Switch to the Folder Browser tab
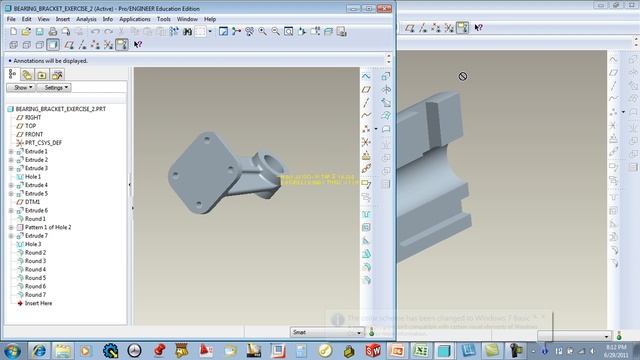640x360 pixels. [x=27, y=75]
